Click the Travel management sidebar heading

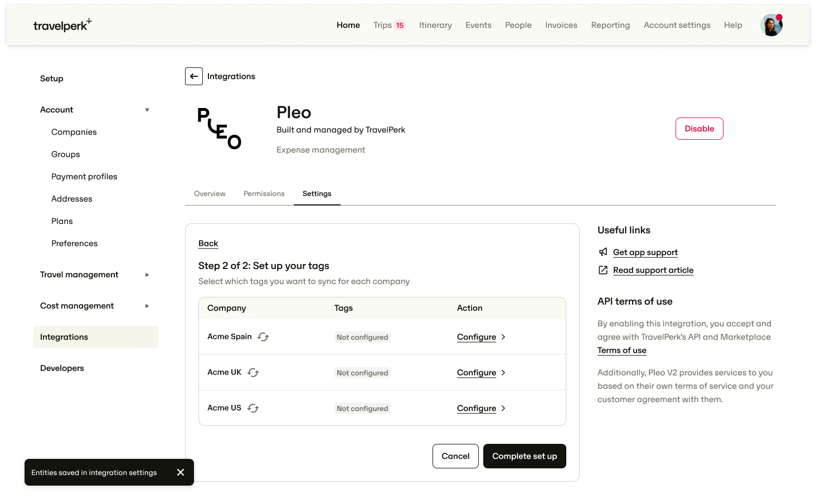(79, 275)
